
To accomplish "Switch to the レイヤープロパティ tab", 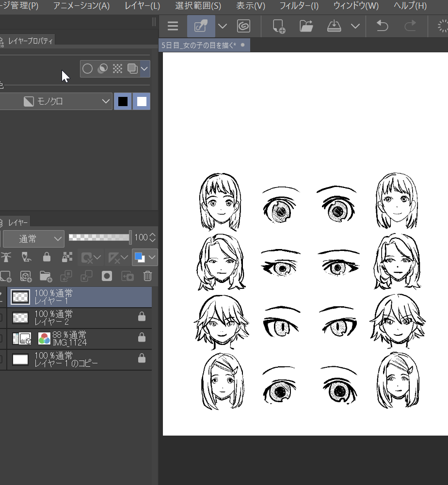I will coord(30,41).
